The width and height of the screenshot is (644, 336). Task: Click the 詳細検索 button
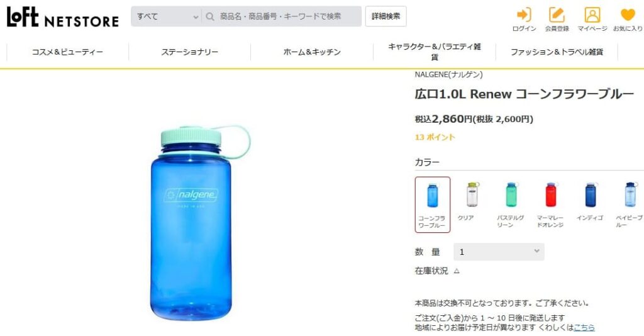tap(386, 16)
